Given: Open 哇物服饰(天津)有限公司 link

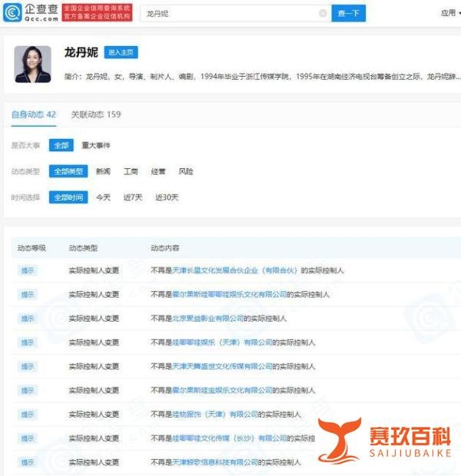Looking at the screenshot, I should pyautogui.click(x=215, y=415).
